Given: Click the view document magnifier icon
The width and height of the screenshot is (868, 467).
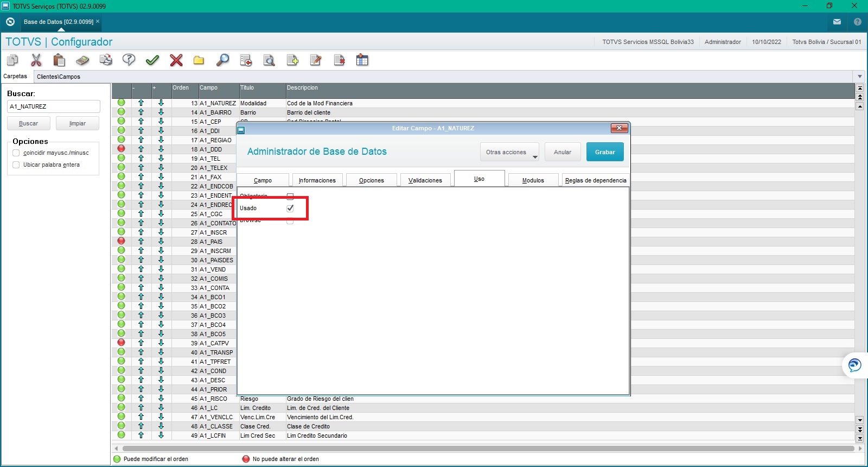Looking at the screenshot, I should pos(269,60).
